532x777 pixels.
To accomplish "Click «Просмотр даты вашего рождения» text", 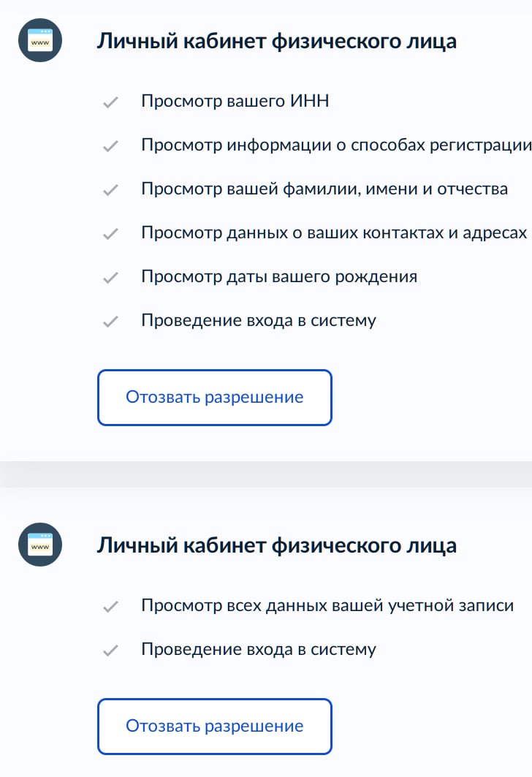I will (279, 276).
